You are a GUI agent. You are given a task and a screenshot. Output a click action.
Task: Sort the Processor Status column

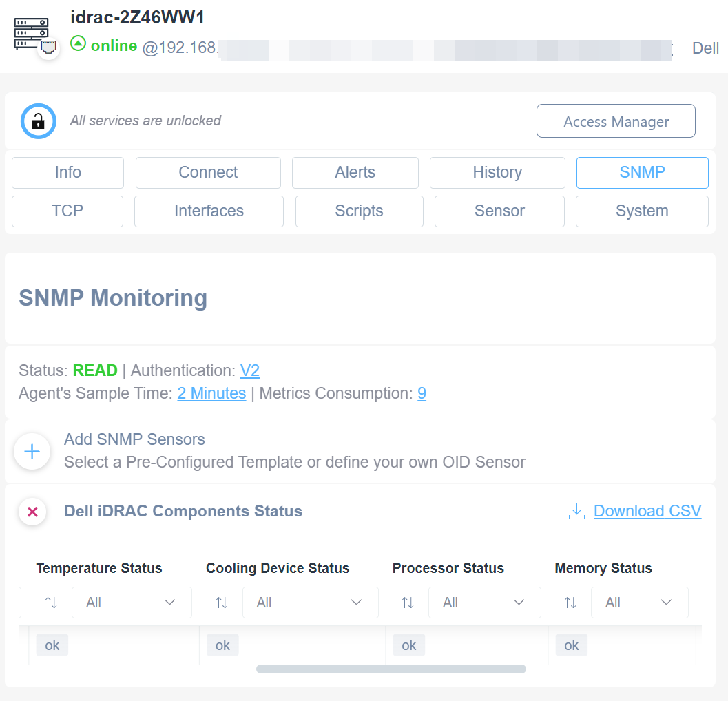408,603
